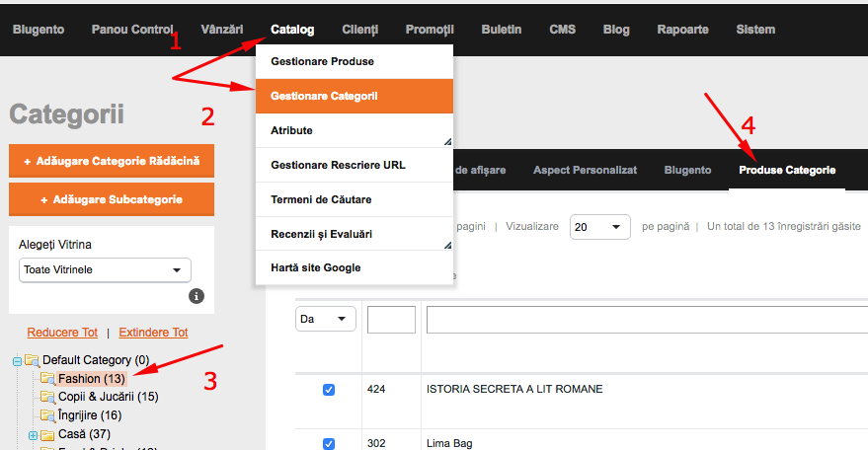Image resolution: width=868 pixels, height=450 pixels.
Task: Uncheck the checkbox for Lima Bag
Action: [329, 444]
